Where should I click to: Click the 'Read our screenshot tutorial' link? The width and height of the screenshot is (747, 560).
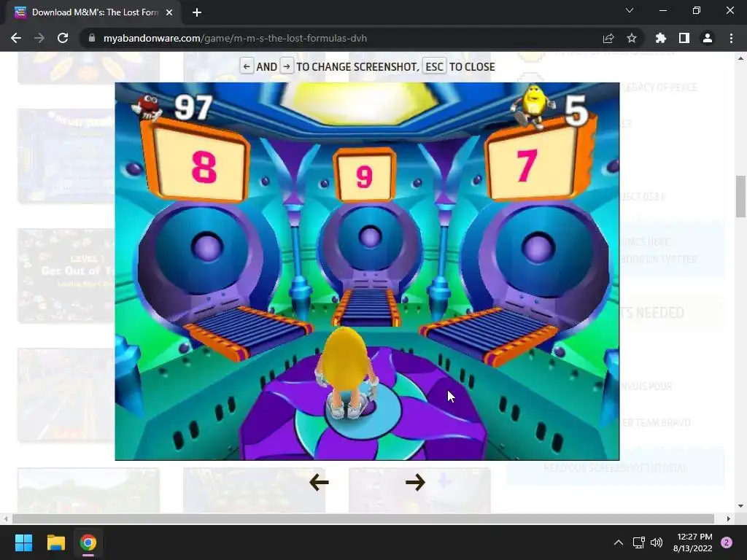pos(615,468)
